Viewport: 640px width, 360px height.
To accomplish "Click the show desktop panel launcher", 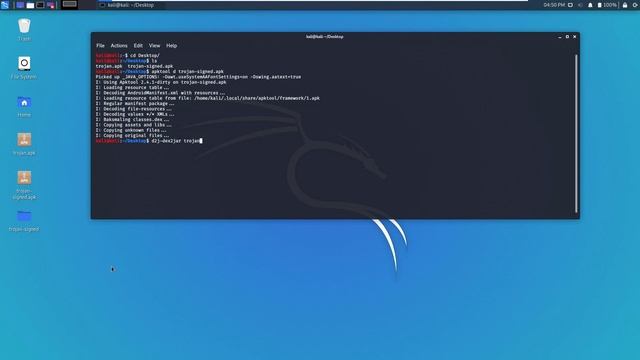I will [x=20, y=5].
